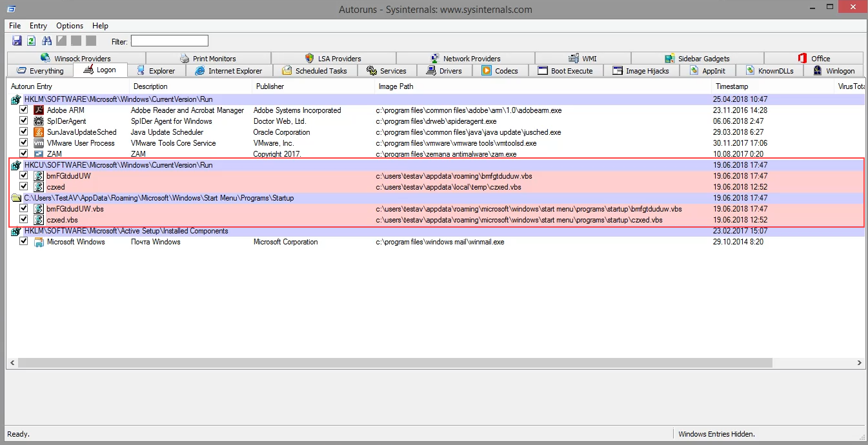Click the Refresh toolbar icon
The height and width of the screenshot is (445, 868).
point(31,41)
